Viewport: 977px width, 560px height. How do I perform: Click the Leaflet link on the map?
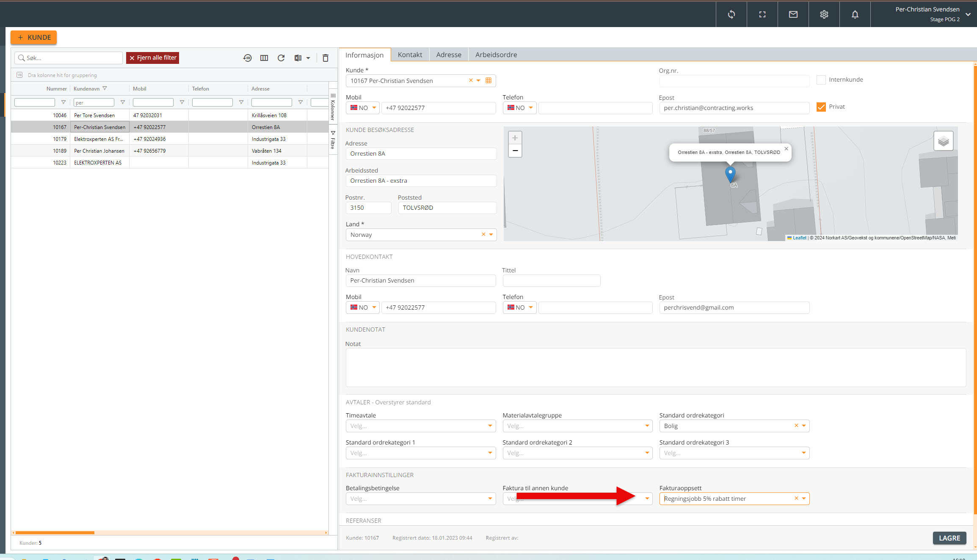click(799, 238)
